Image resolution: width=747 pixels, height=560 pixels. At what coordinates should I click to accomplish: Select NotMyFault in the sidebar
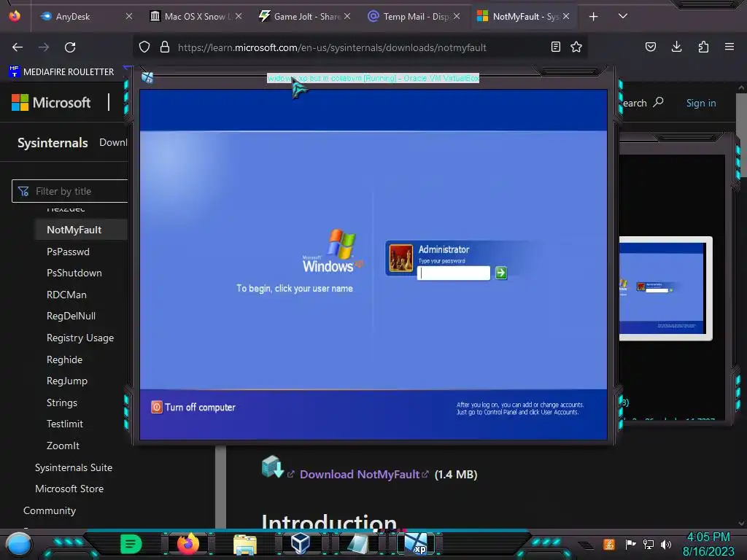[x=74, y=230]
